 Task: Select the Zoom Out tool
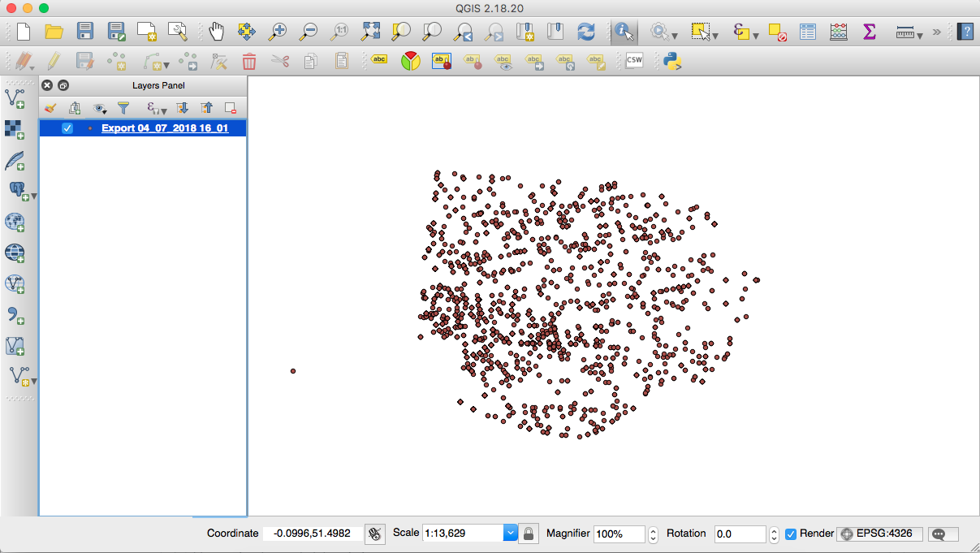[x=309, y=32]
